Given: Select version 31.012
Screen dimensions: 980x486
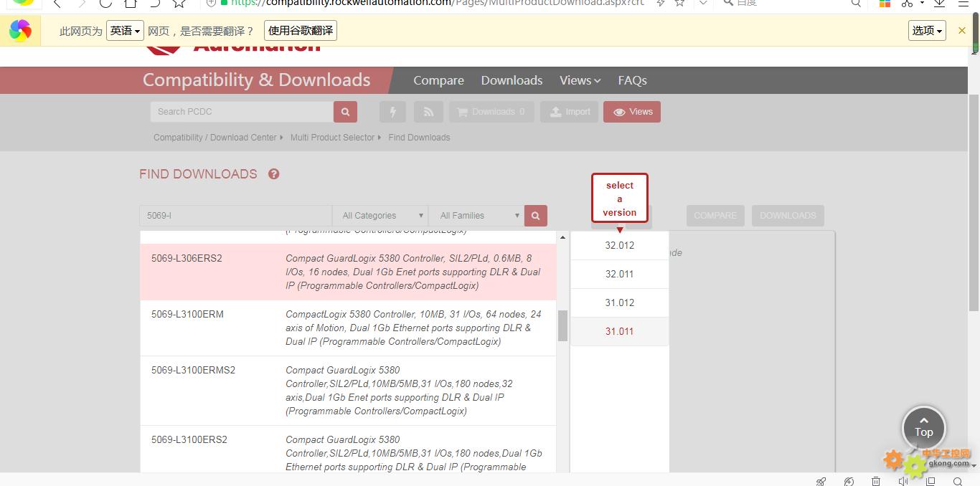Looking at the screenshot, I should [620, 302].
